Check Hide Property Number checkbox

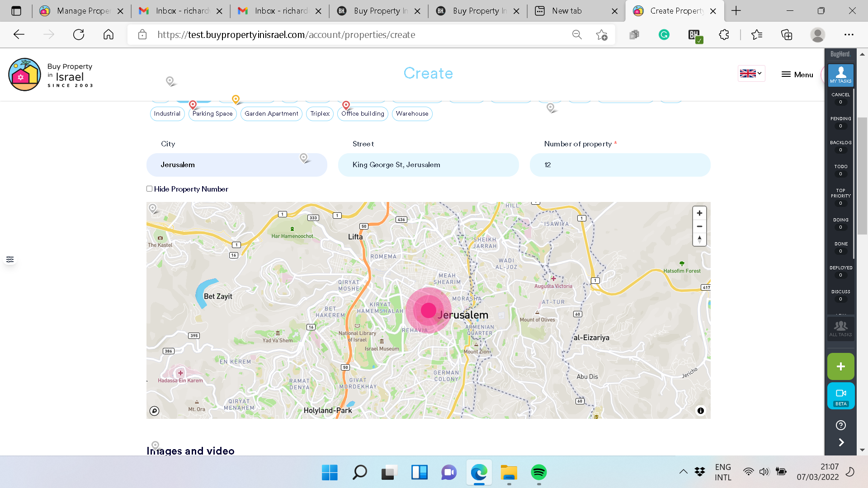149,189
